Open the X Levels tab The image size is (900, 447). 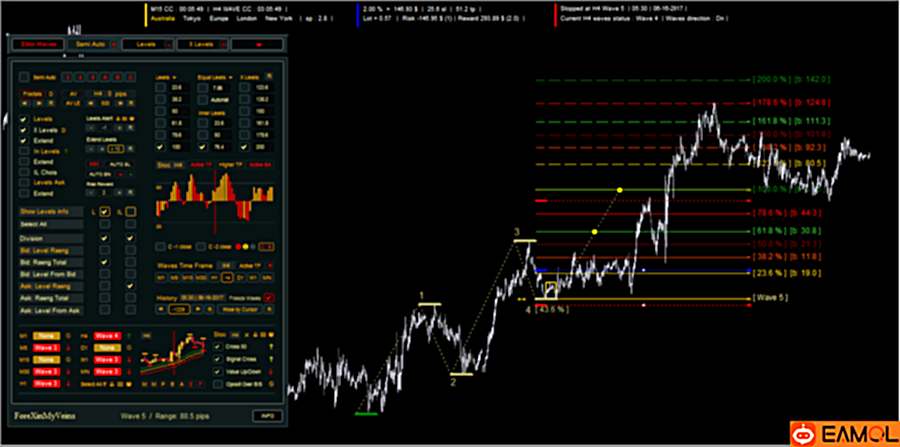200,44
